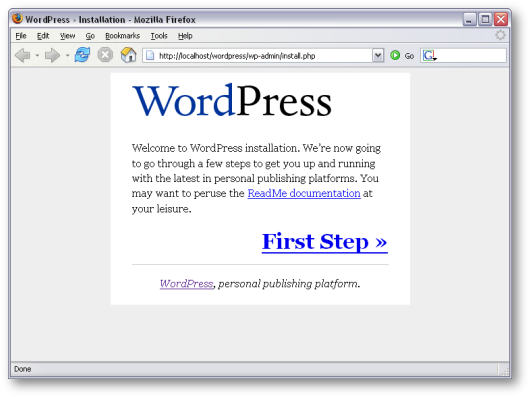Open the Help menu
The width and height of the screenshot is (530, 397).
pyautogui.click(x=185, y=36)
